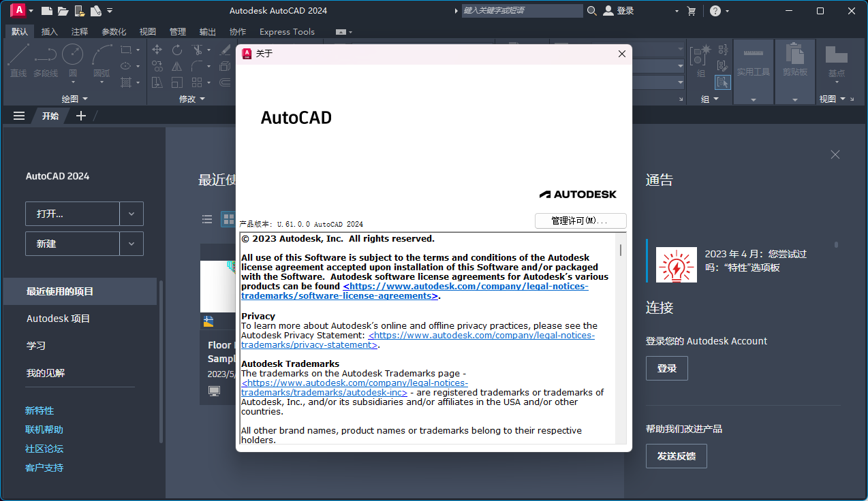The image size is (868, 501).
Task: Switch to the Insert (插入) ribbon tab
Action: point(50,31)
